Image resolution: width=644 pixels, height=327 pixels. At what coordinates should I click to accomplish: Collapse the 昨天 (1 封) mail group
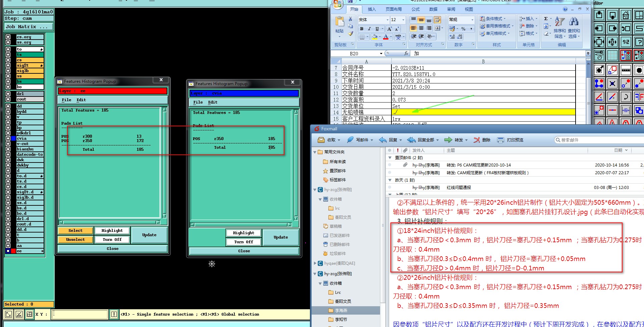(390, 180)
